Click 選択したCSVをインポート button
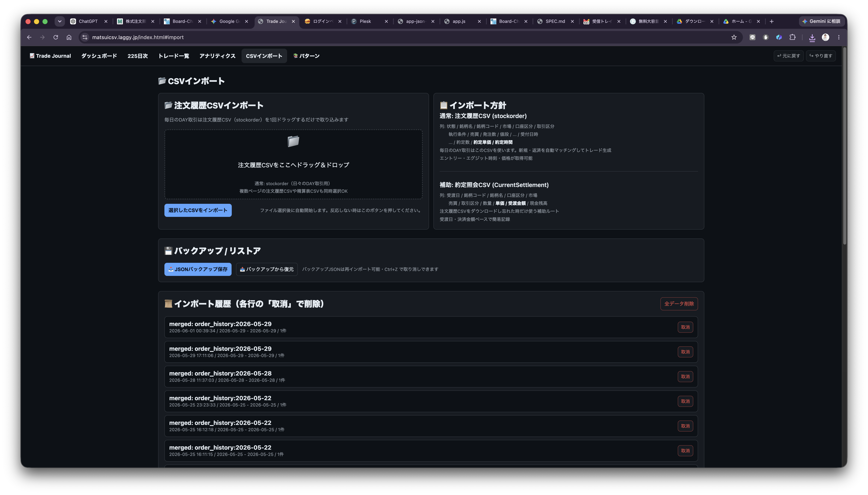 [198, 210]
